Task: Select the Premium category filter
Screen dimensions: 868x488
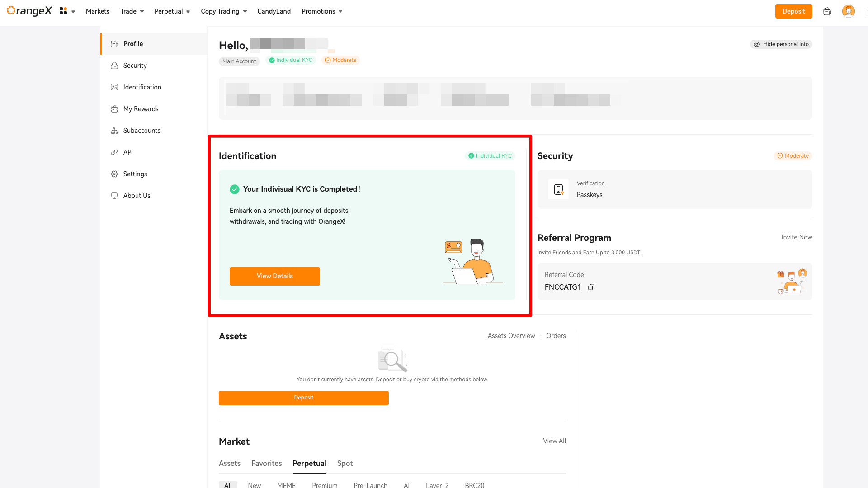Action: point(325,485)
